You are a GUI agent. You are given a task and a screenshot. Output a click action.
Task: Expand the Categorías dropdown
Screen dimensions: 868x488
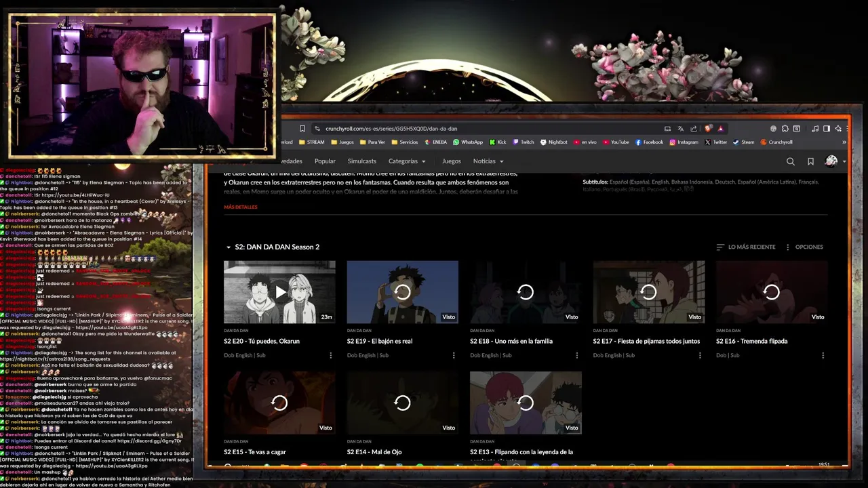[x=407, y=161]
